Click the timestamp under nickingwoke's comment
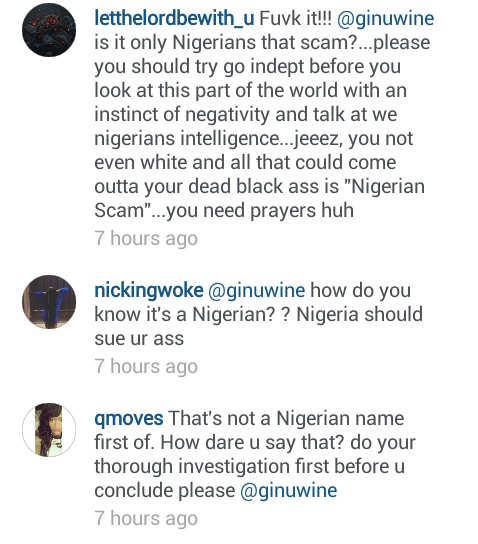The width and height of the screenshot is (478, 544). tap(146, 367)
